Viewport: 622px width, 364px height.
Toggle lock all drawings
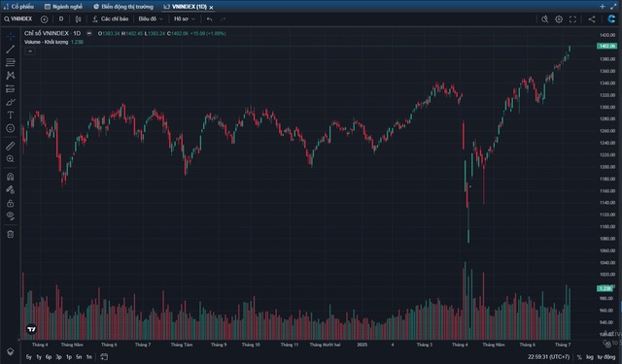[x=11, y=203]
